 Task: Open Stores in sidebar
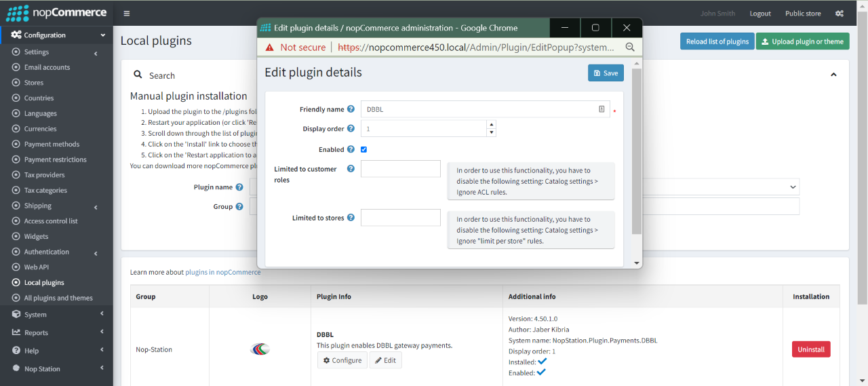[x=33, y=83]
